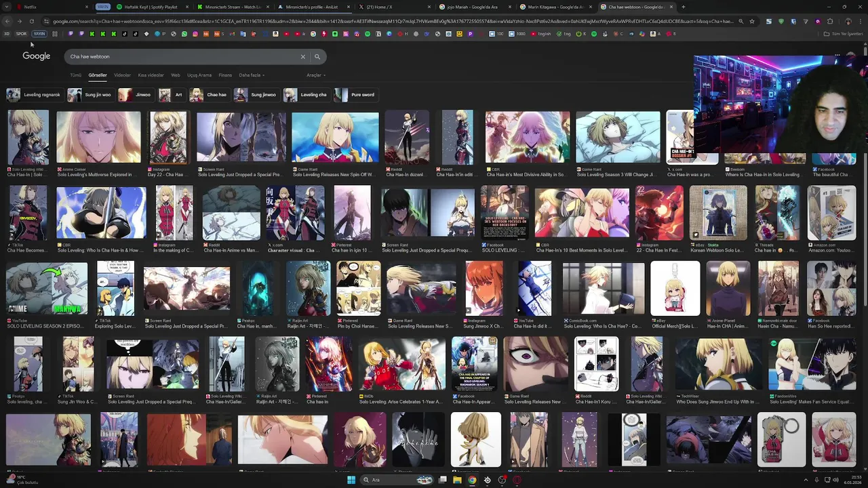Click the YAYIN bookmark in bookmarks bar

[39, 34]
